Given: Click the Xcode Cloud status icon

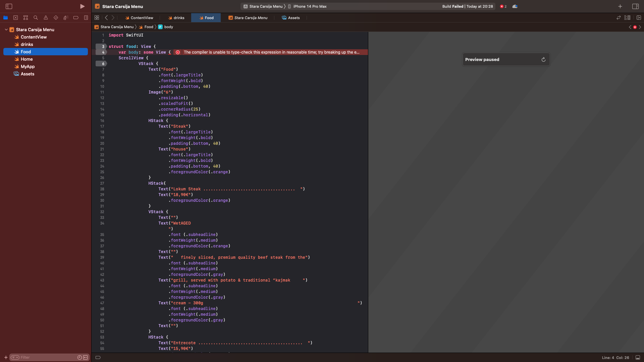Looking at the screenshot, I should [515, 6].
